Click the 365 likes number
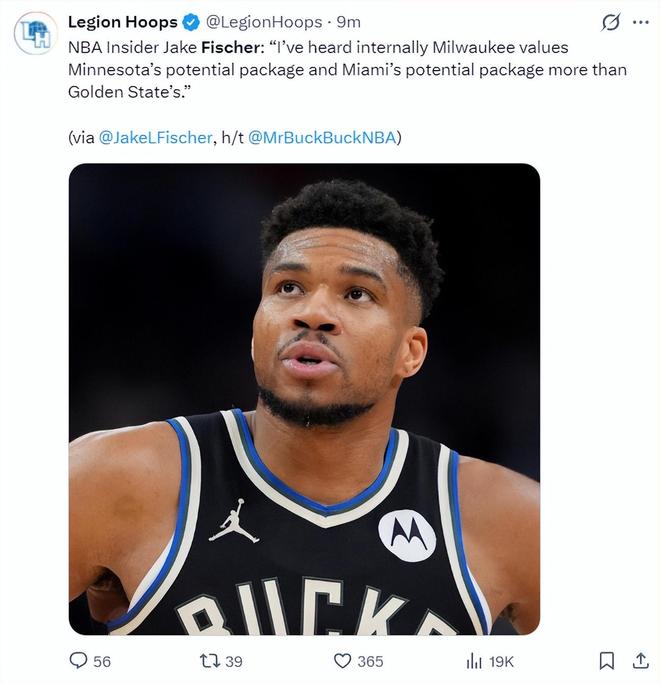660x683 pixels. 371,661
